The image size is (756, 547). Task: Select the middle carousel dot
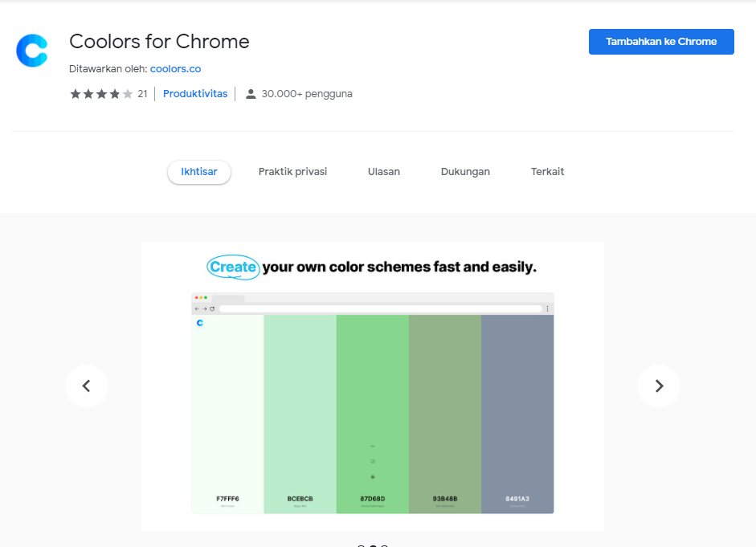372,545
